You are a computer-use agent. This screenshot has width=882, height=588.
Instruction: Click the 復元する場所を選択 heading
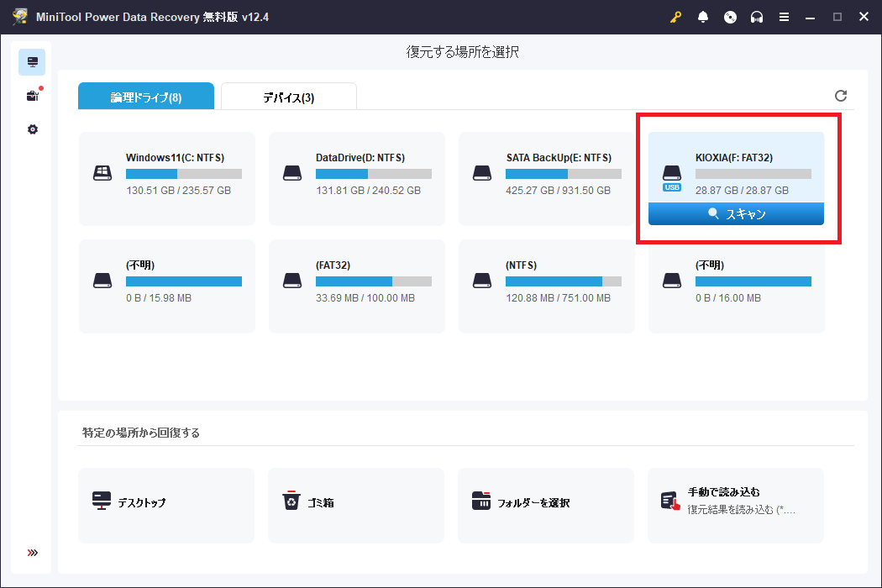[x=462, y=52]
